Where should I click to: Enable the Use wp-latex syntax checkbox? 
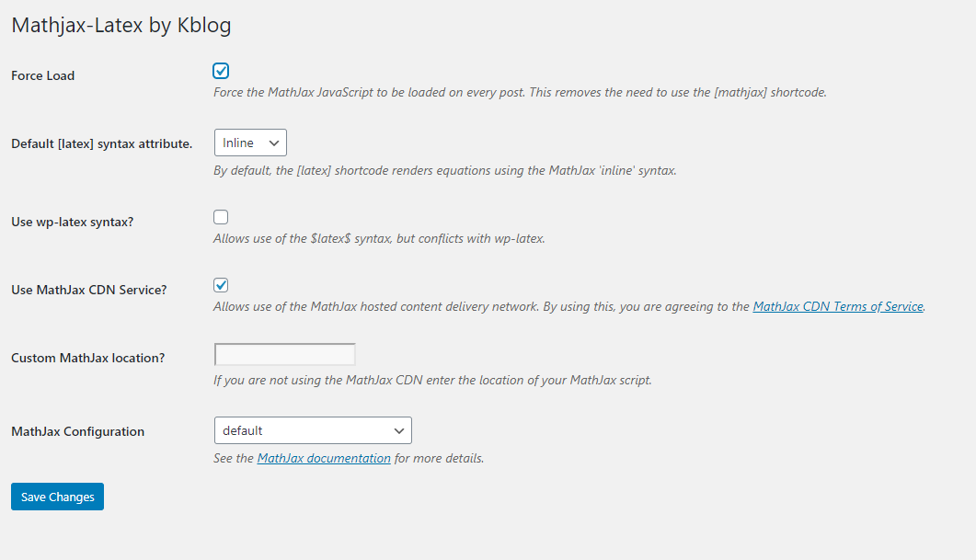click(x=221, y=217)
